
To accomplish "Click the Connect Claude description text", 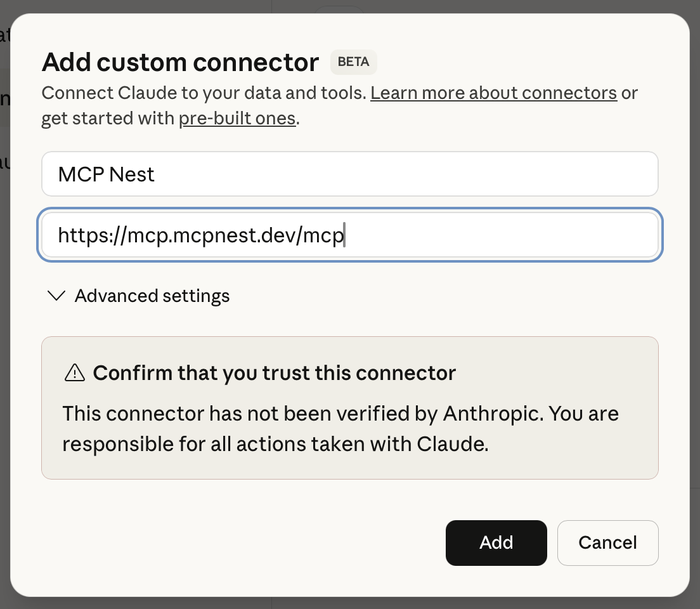I will click(x=203, y=93).
